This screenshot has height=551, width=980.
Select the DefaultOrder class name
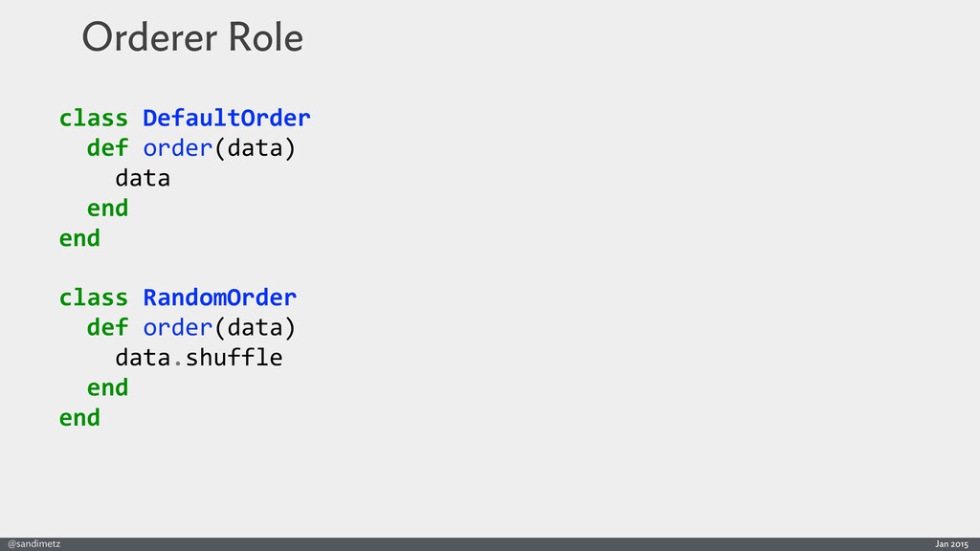tap(226, 119)
